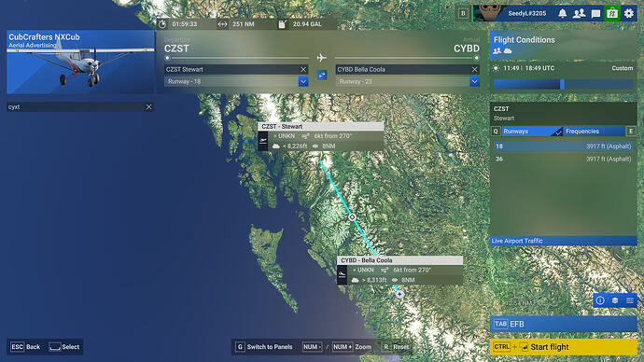Click the departure takeoff icon at CZST label
The width and height of the screenshot is (644, 362).
point(263,141)
